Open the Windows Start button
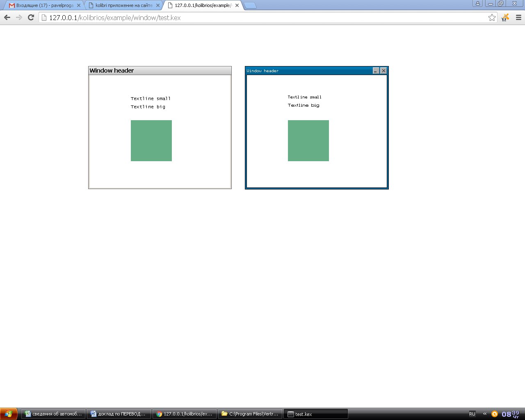Image resolution: width=525 pixels, height=420 pixels. click(9, 414)
